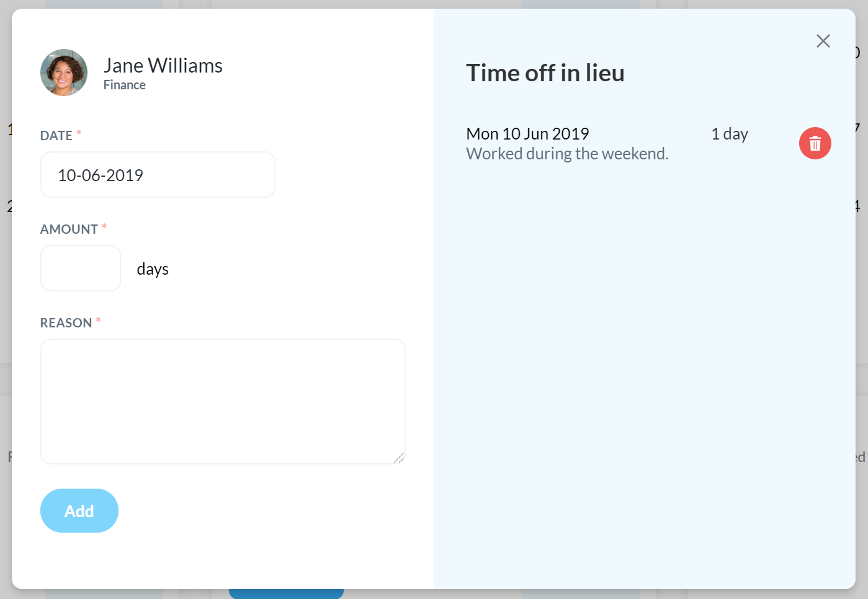The height and width of the screenshot is (599, 868).
Task: Focus the Amount days input box
Action: 81,268
